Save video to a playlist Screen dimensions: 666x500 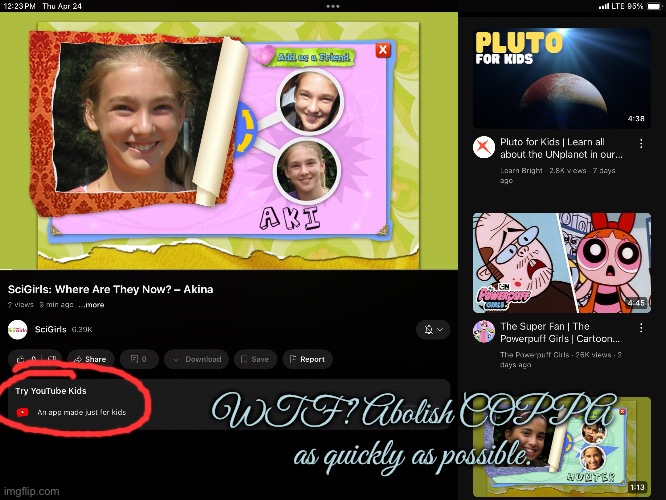pos(254,359)
